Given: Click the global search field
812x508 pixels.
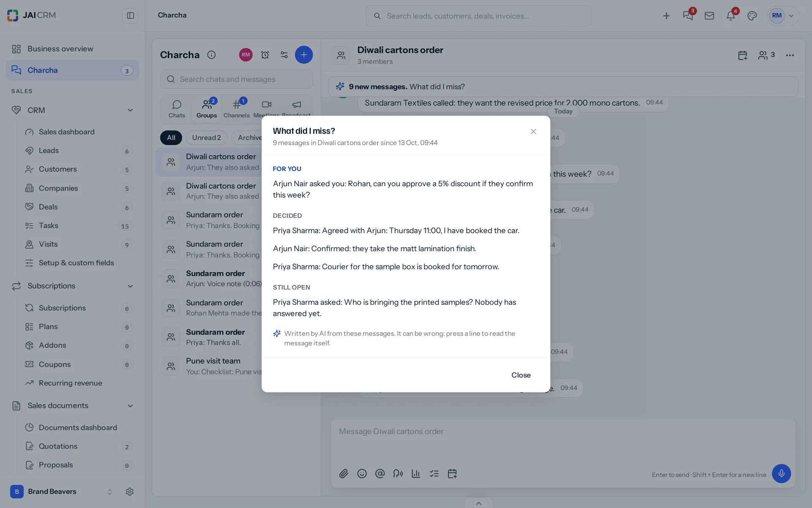Looking at the screenshot, I should click(x=478, y=16).
